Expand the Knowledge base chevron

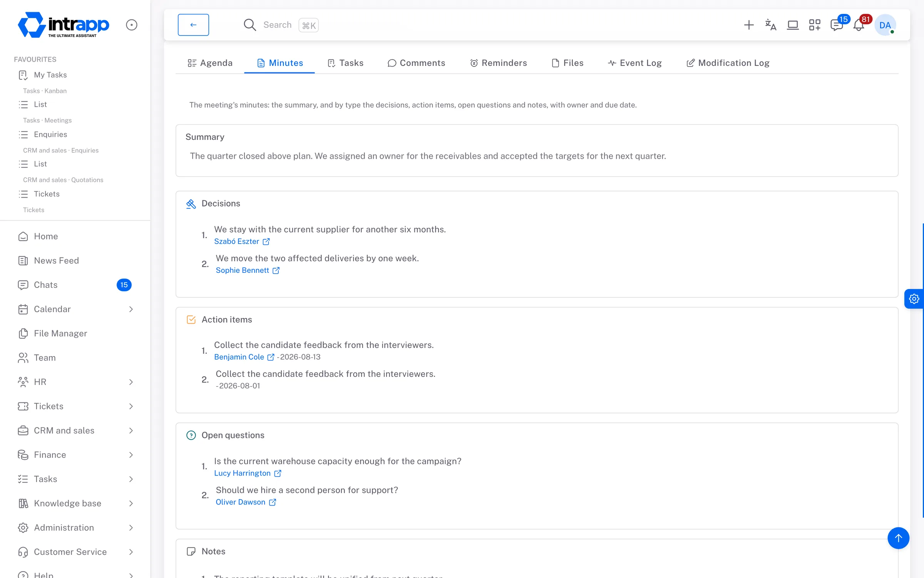pos(131,503)
